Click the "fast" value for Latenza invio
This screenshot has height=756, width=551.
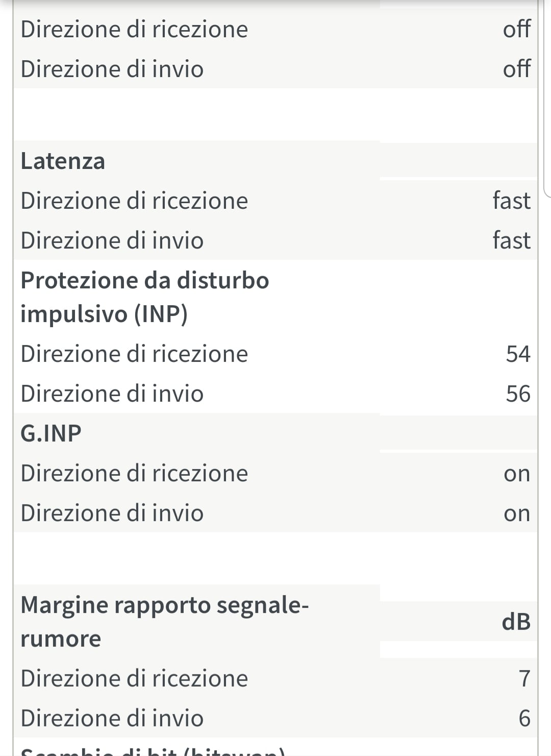coord(511,240)
